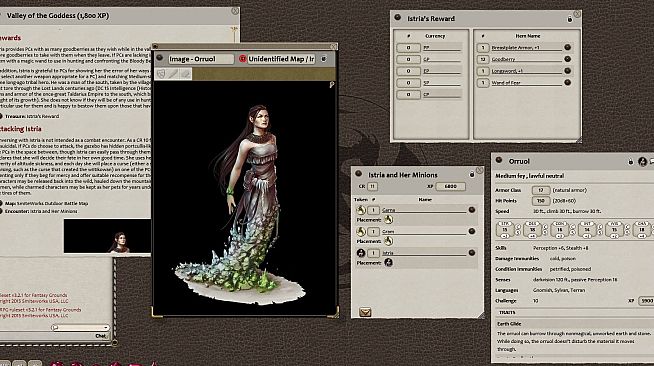Roll the Orruol STR ability box
The height and width of the screenshot is (366, 654).
click(x=505, y=230)
